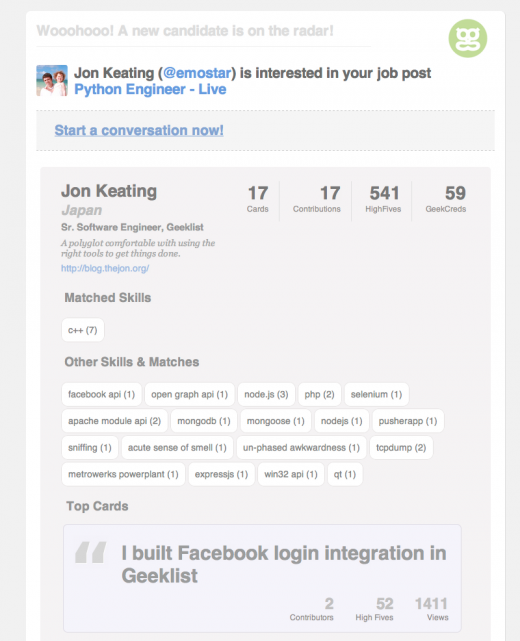Select the qt (1) skill tag
The width and height of the screenshot is (520, 641).
click(x=345, y=474)
